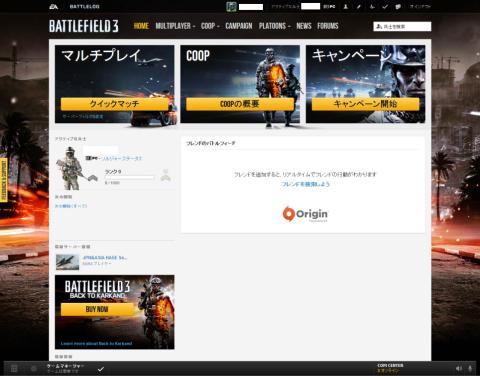Open the blue unlocks link below soldier

tap(71, 206)
